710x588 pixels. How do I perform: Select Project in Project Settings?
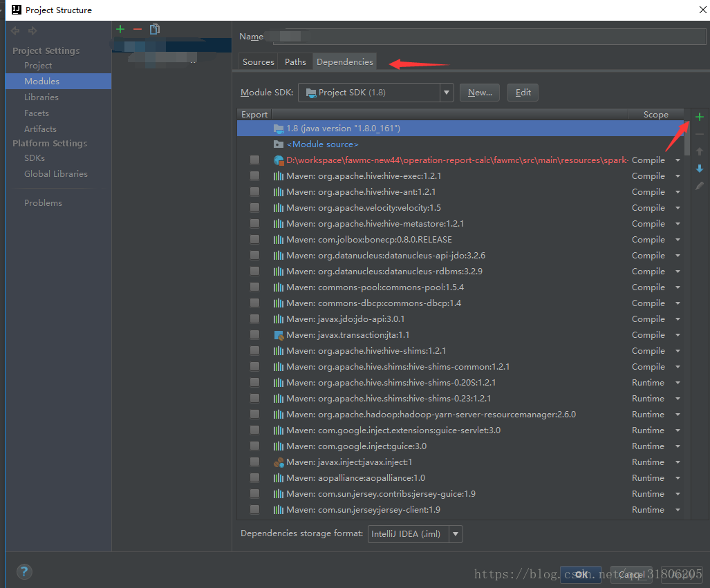pyautogui.click(x=38, y=66)
